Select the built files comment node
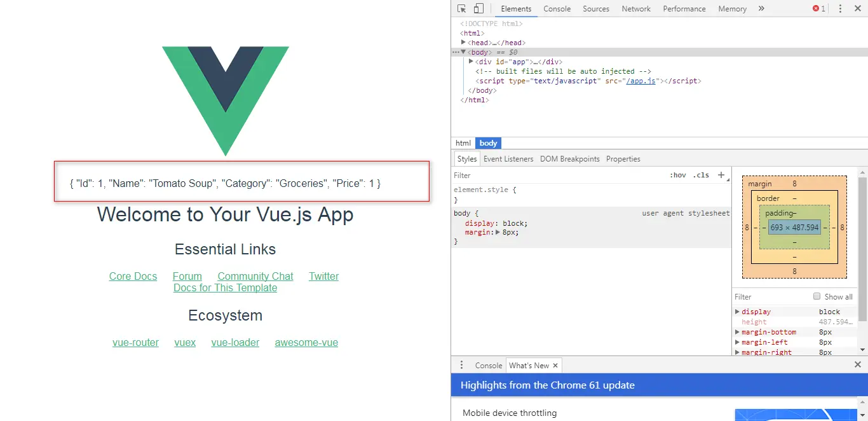 click(563, 71)
